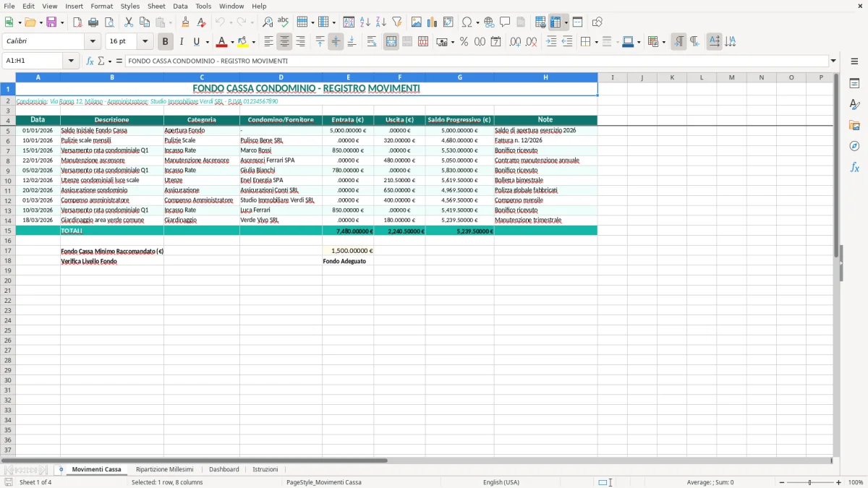Open the Sheet menu

tap(156, 6)
